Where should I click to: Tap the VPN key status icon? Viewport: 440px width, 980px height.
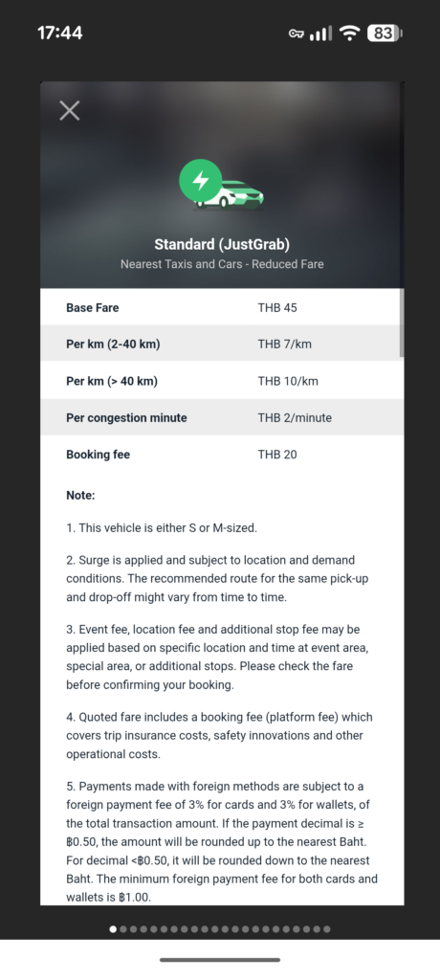point(297,33)
